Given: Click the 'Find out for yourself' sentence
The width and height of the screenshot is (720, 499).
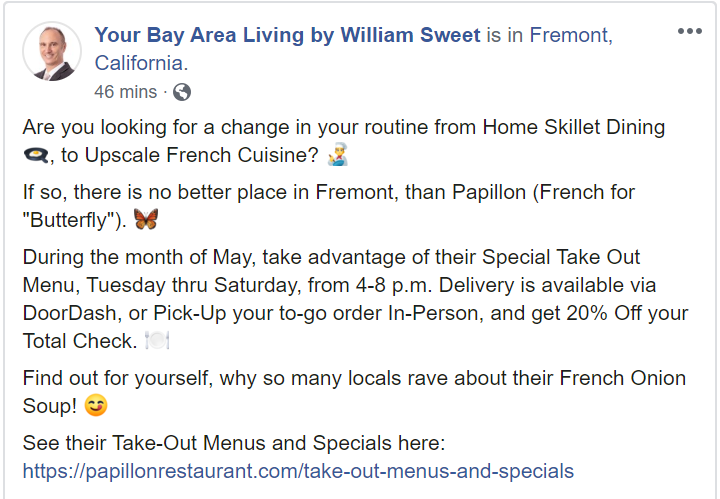Looking at the screenshot, I should coord(300,379).
